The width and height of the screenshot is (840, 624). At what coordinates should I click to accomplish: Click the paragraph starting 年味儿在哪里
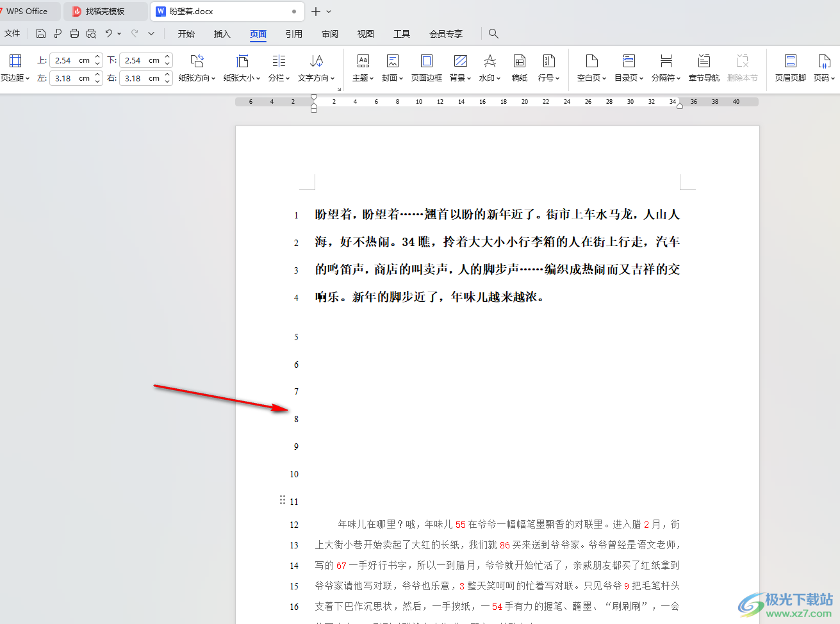[x=497, y=565]
